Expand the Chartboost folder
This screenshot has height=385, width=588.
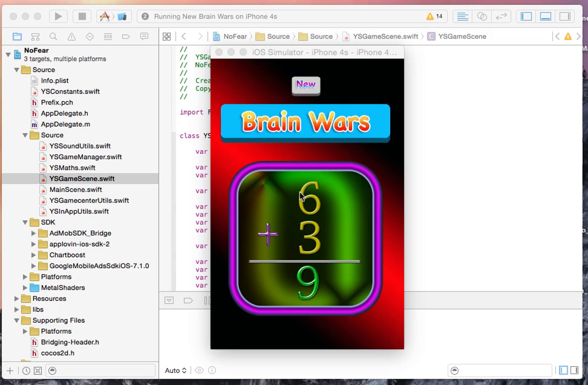click(33, 255)
